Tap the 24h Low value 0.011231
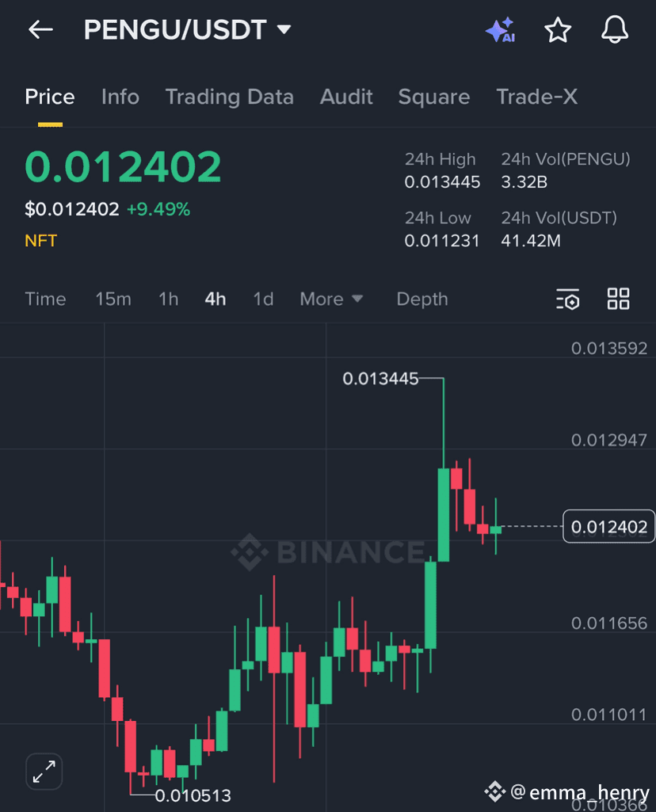 pyautogui.click(x=441, y=241)
